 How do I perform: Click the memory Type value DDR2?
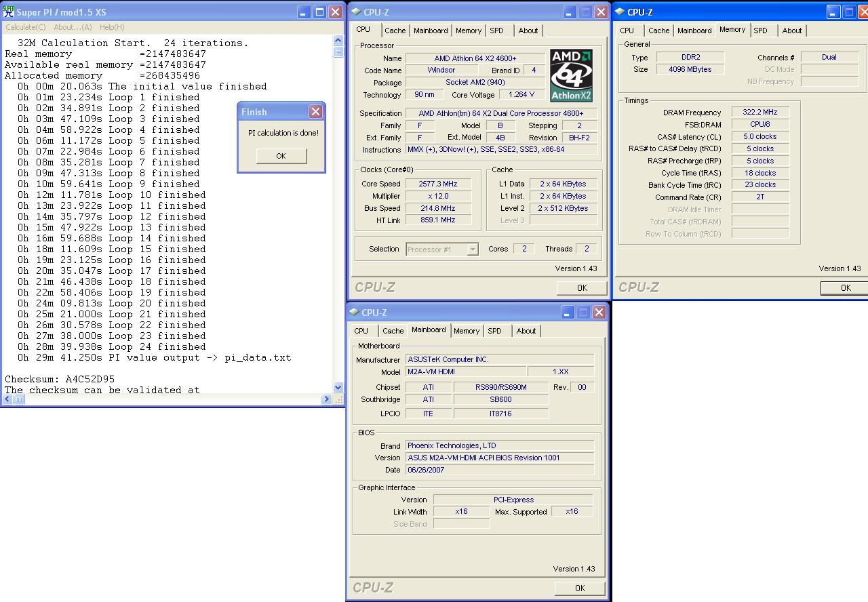pyautogui.click(x=690, y=57)
